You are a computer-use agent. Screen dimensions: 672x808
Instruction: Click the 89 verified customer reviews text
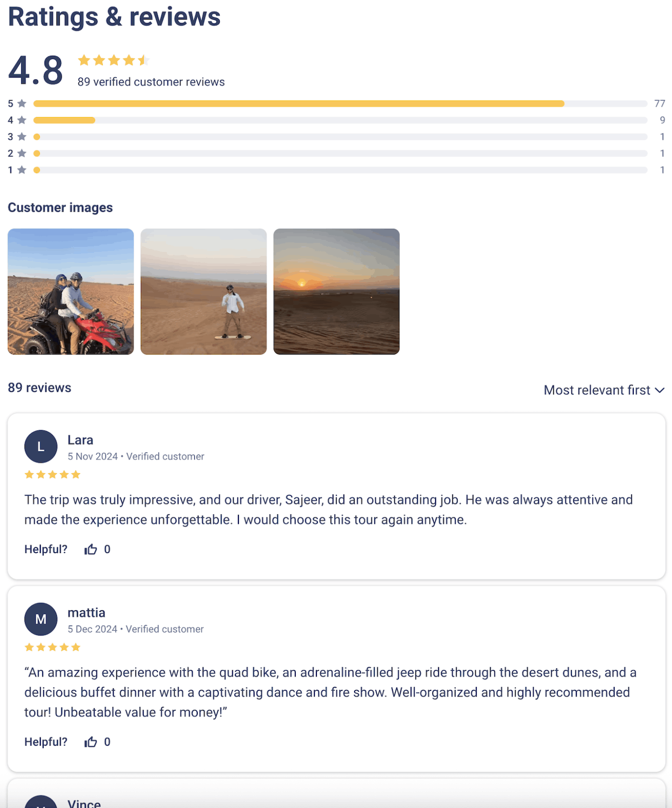click(x=151, y=82)
